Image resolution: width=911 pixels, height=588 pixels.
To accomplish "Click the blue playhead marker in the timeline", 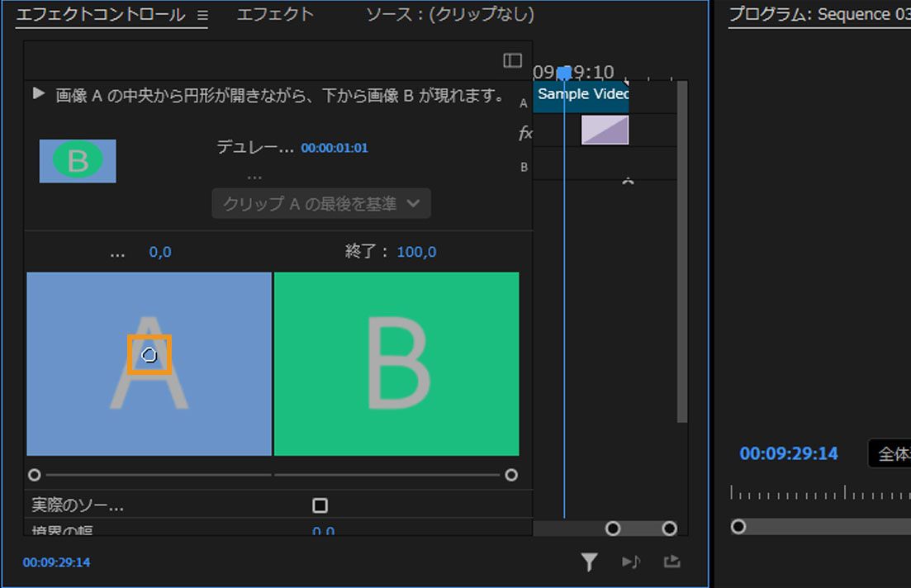I will (564, 73).
